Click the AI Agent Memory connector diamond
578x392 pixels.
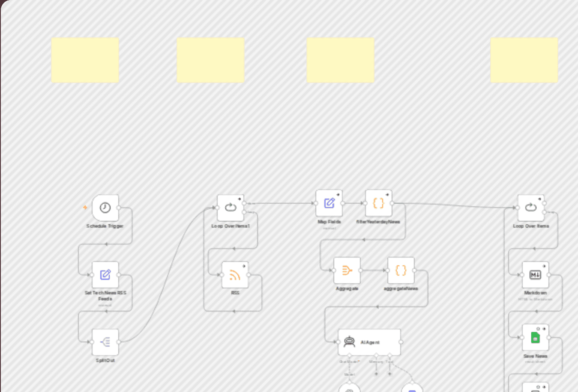pos(376,355)
